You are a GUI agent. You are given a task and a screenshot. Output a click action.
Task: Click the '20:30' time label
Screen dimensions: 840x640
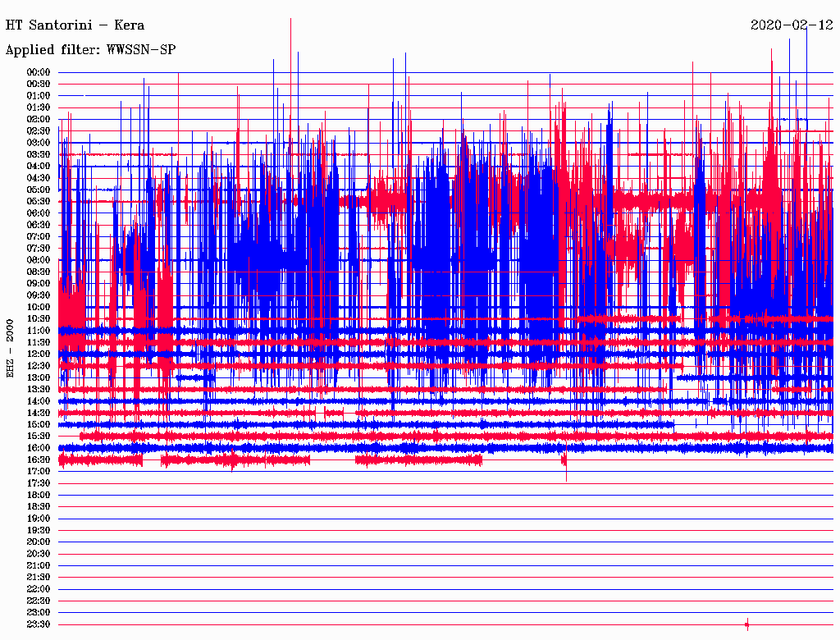point(39,554)
